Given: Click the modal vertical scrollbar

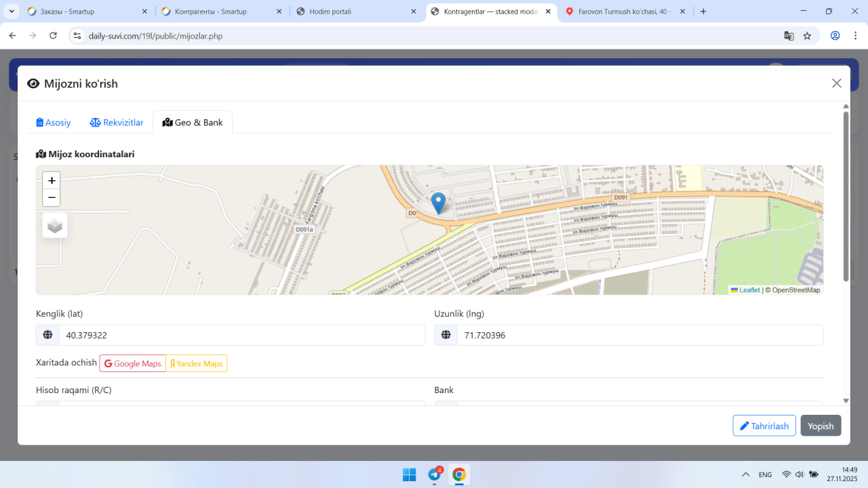Looking at the screenshot, I should coord(846,197).
